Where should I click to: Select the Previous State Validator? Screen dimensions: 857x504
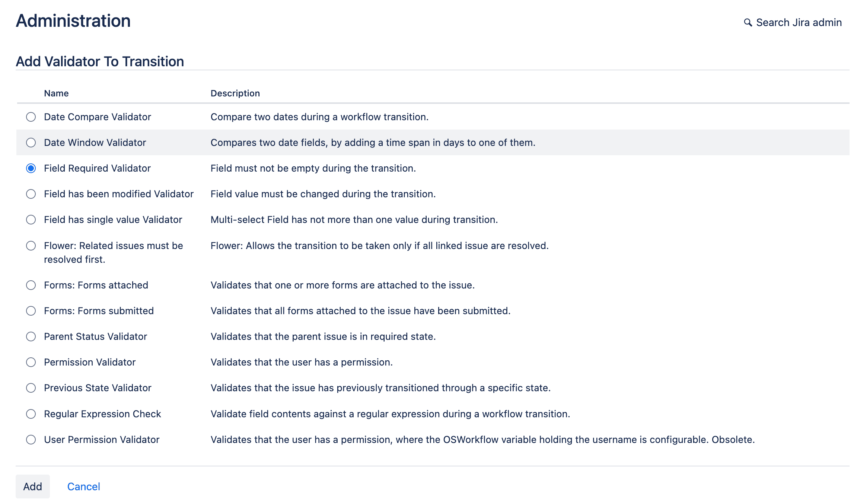pos(31,388)
